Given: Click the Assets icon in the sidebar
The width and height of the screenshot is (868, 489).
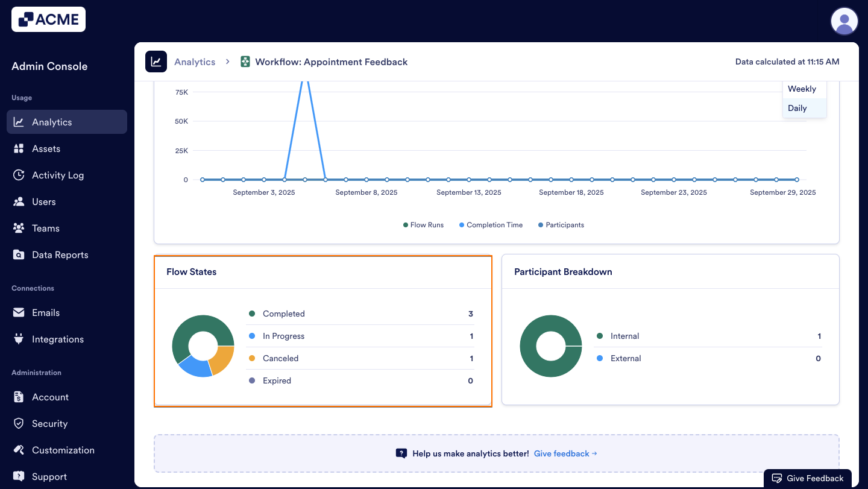Looking at the screenshot, I should 20,148.
